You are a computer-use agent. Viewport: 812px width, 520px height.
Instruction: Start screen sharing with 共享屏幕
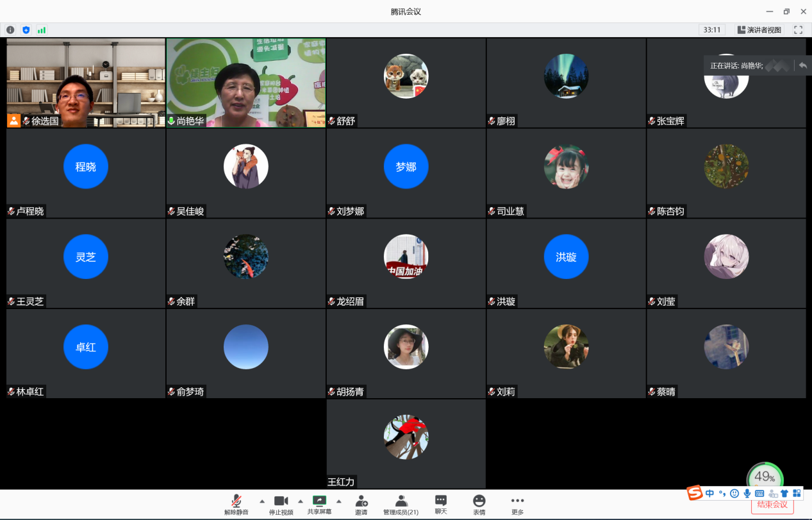[319, 505]
